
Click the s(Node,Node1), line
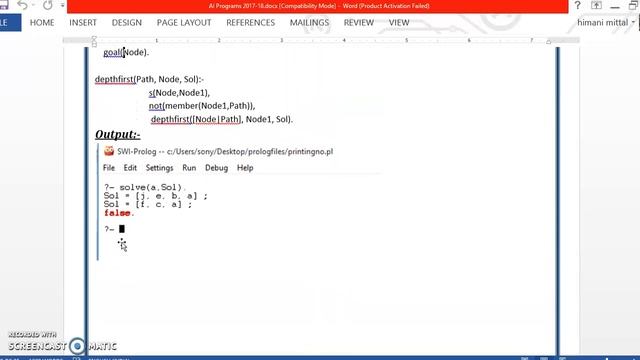pyautogui.click(x=179, y=93)
